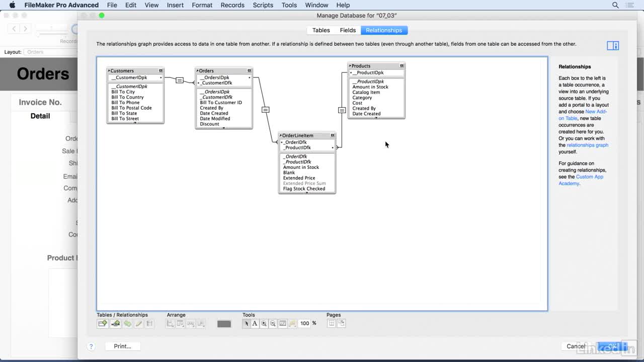Open the Orders–OrderLineItem relationship equals box
The width and height of the screenshot is (644, 362).
266,110
